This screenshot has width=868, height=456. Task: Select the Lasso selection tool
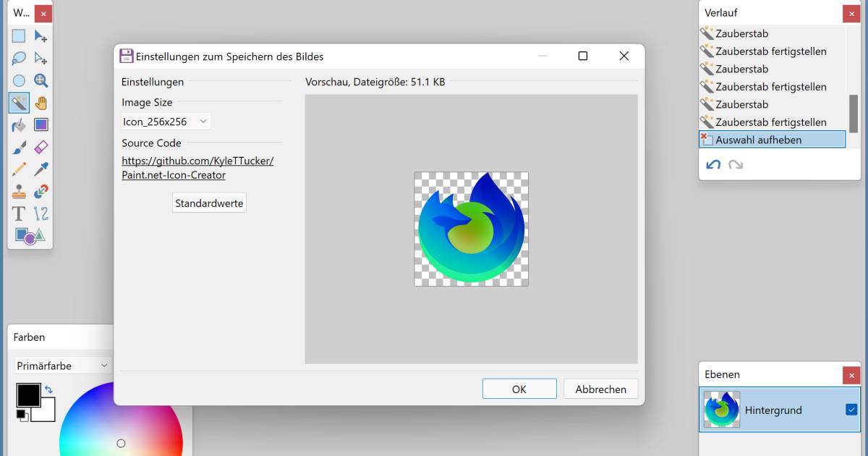pyautogui.click(x=19, y=57)
